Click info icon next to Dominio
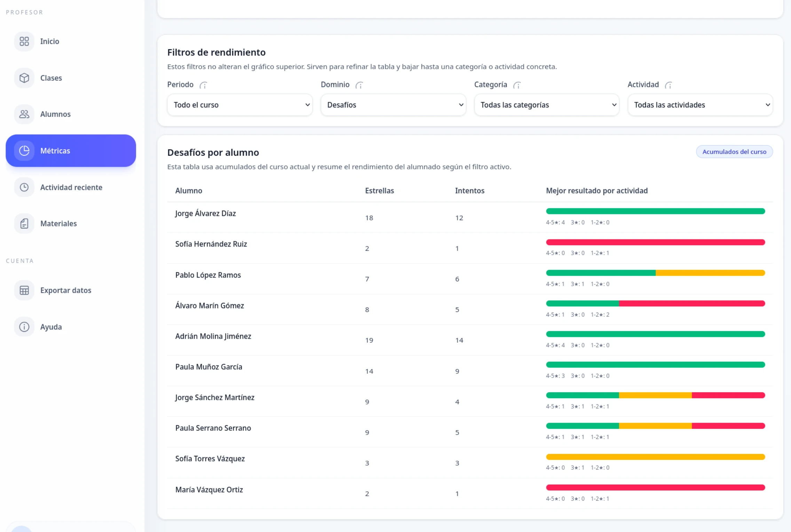791x532 pixels. click(359, 85)
